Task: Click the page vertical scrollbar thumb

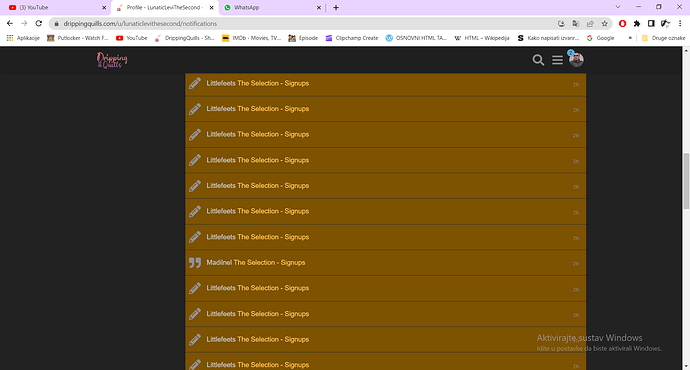Action: coord(686,181)
